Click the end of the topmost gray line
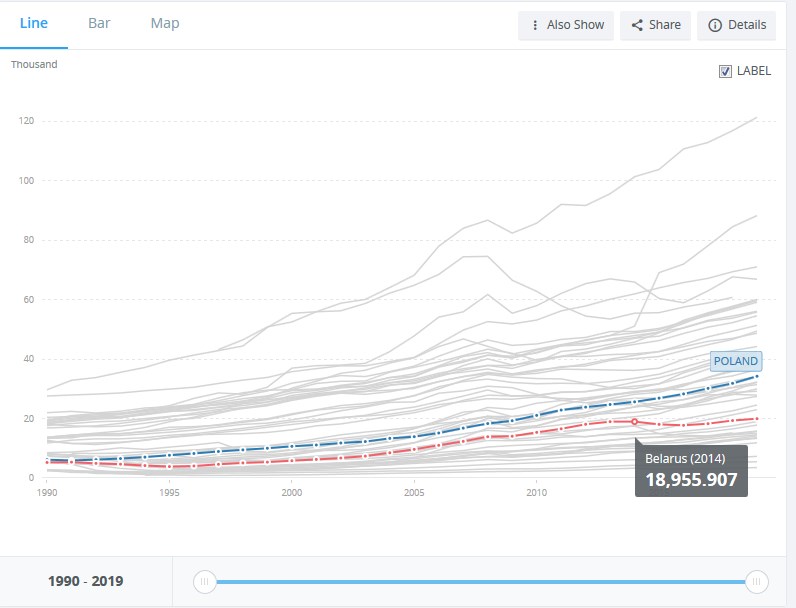 click(757, 117)
